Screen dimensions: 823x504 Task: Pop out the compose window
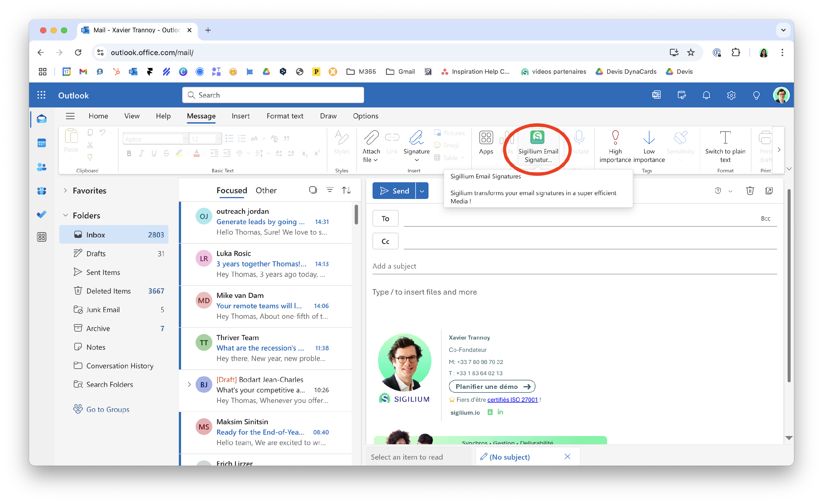(x=769, y=190)
